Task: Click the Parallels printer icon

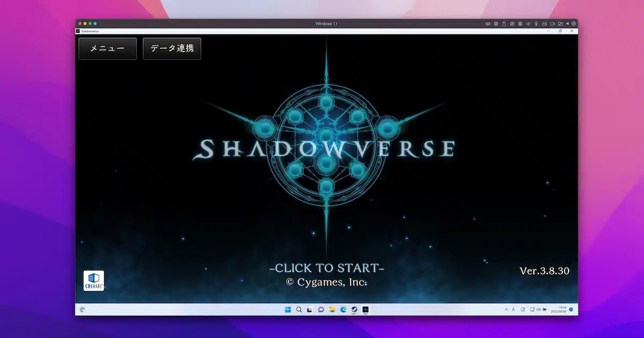Action: (x=544, y=24)
